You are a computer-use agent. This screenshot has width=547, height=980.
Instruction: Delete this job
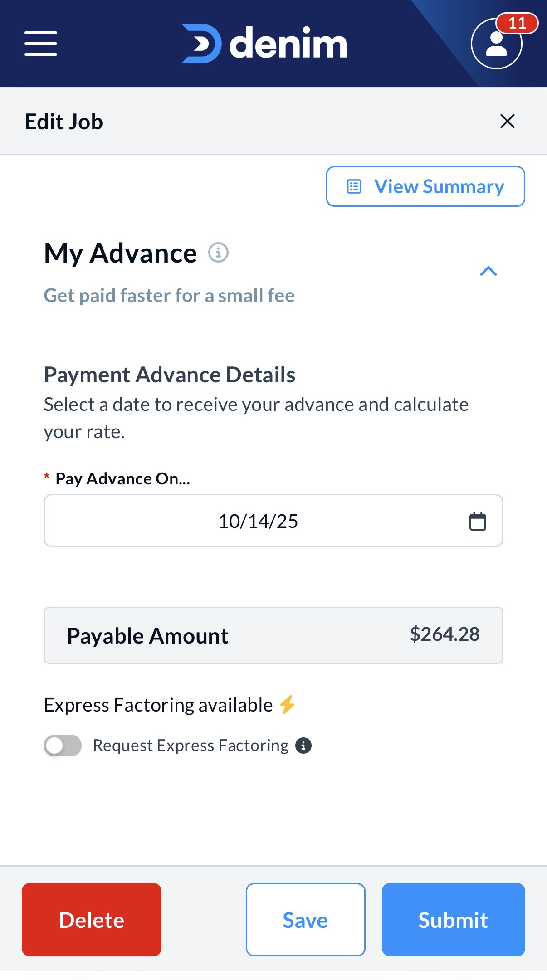(92, 920)
